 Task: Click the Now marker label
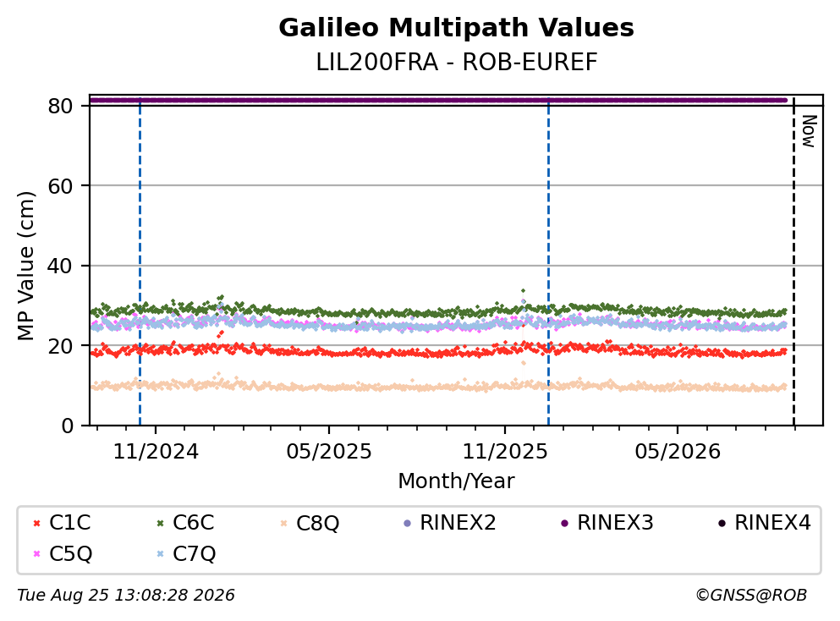click(809, 131)
